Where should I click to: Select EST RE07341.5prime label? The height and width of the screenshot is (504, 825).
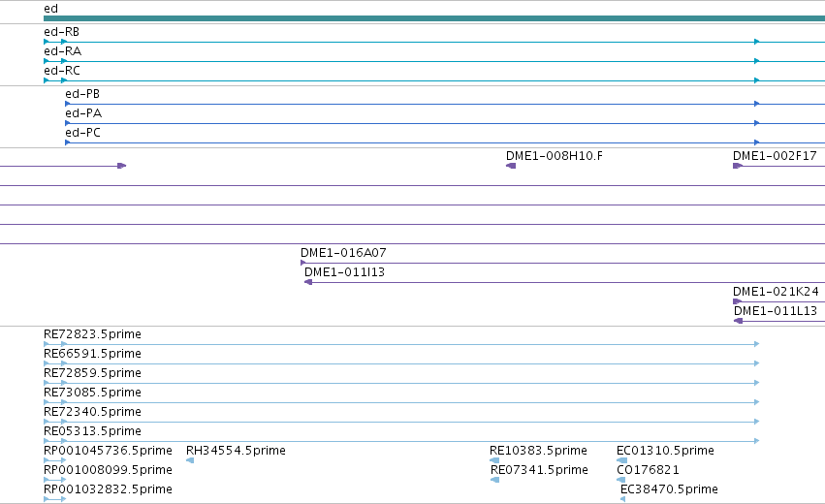539,470
